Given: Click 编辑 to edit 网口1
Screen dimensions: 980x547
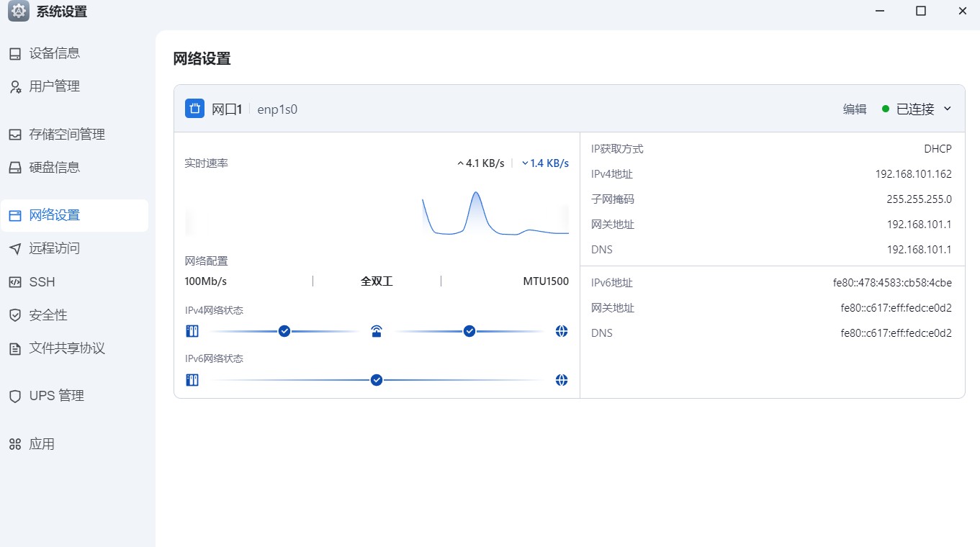Looking at the screenshot, I should pos(855,109).
